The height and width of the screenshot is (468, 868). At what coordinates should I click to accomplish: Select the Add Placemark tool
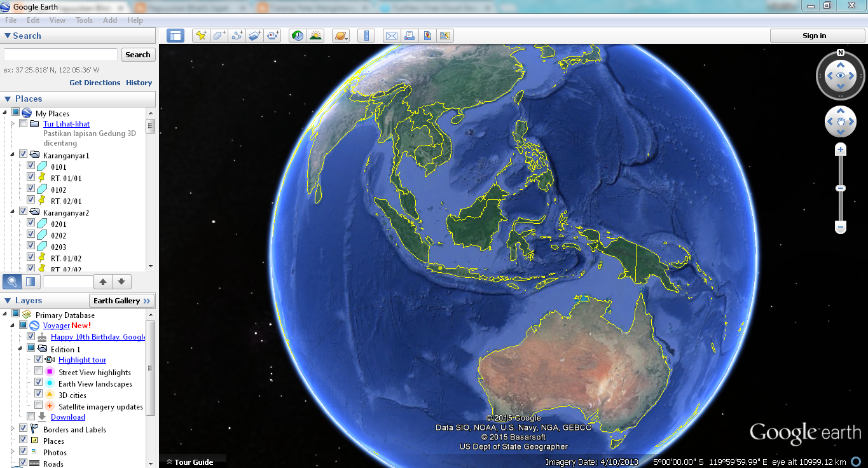click(x=201, y=35)
